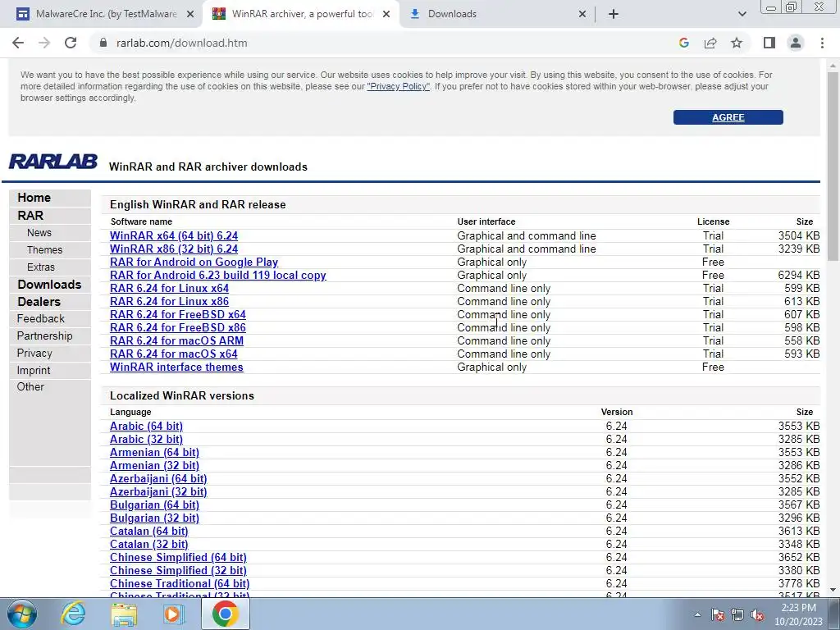The width and height of the screenshot is (840, 630).
Task: Download RAR 6.24 for macOS x64
Action: (x=174, y=354)
